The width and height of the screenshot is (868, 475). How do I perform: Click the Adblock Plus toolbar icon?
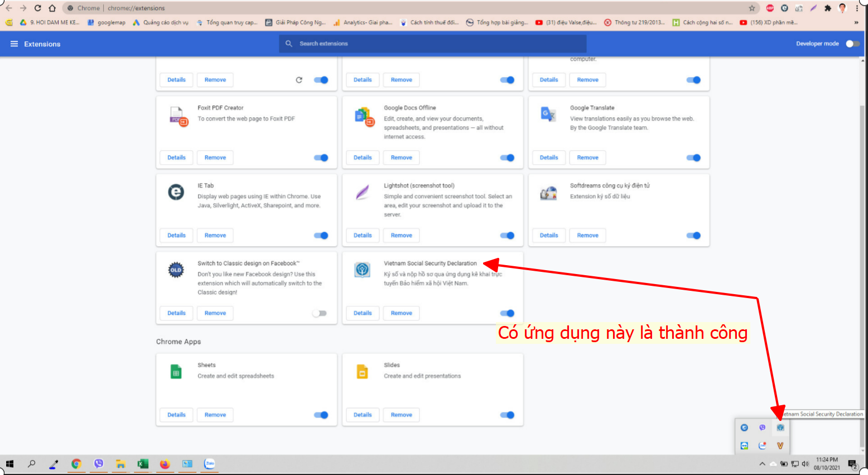tap(770, 8)
